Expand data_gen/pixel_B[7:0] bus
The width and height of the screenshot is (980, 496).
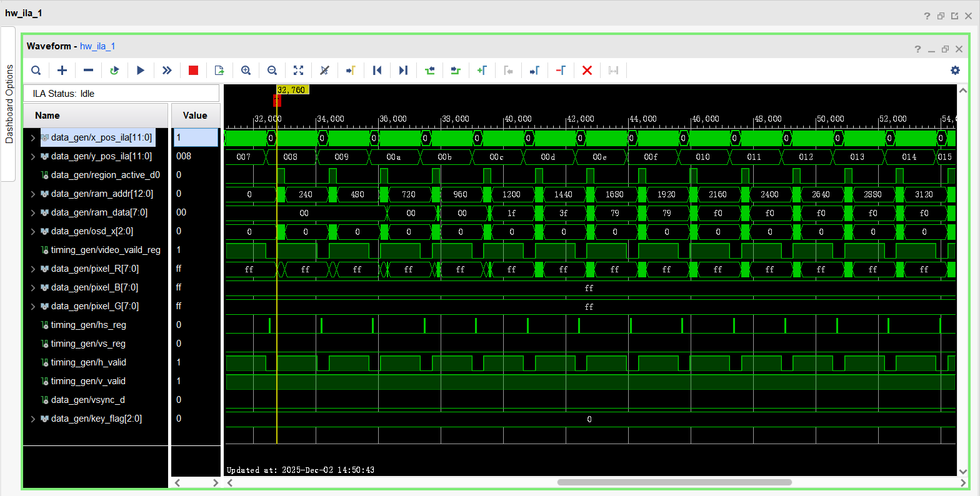[33, 287]
